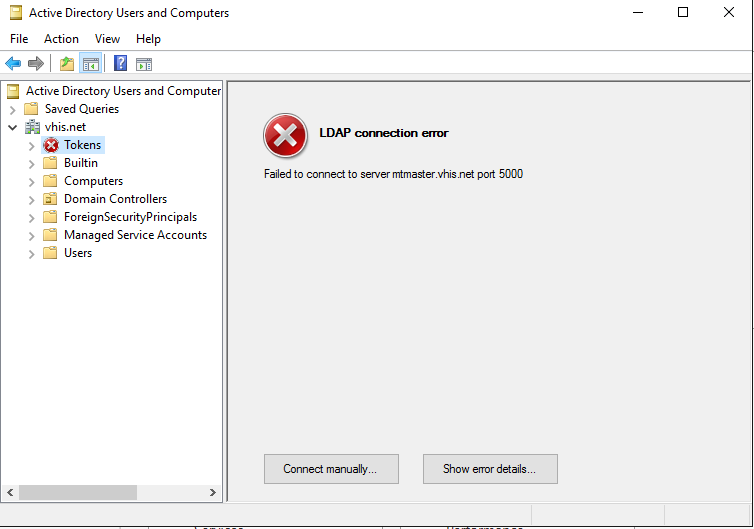754x529 pixels.
Task: Select Managed Service Accounts label
Action: (x=135, y=235)
